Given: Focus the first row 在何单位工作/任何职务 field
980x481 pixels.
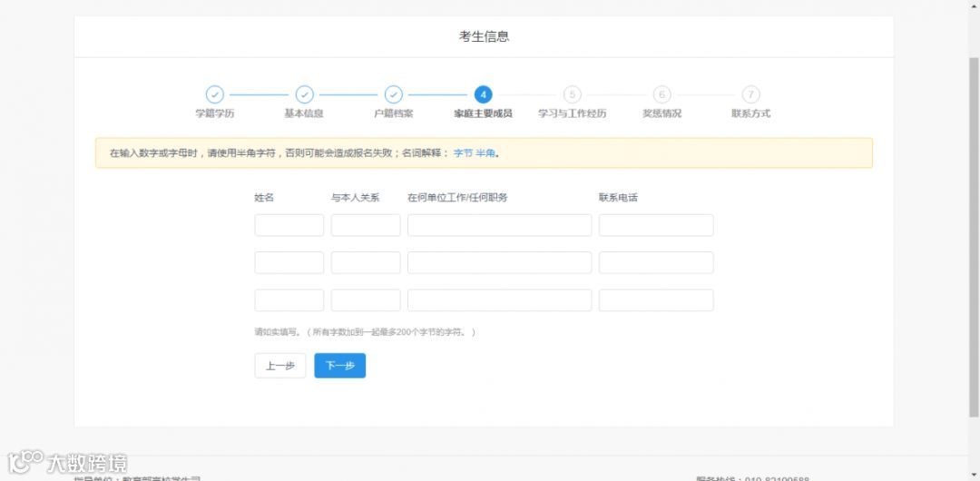Looking at the screenshot, I should point(499,225).
